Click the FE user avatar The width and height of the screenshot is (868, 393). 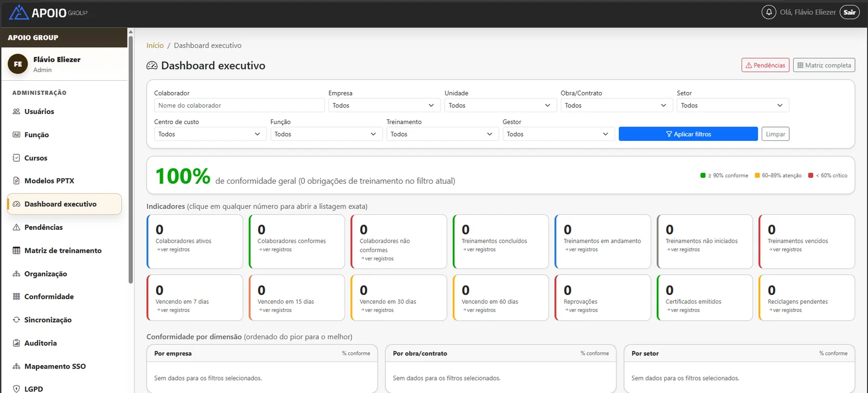[18, 64]
